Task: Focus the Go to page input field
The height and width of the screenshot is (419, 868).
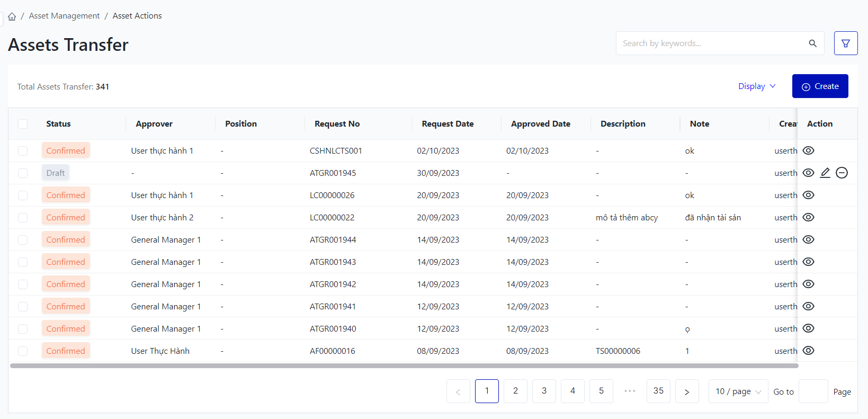Action: 813,391
